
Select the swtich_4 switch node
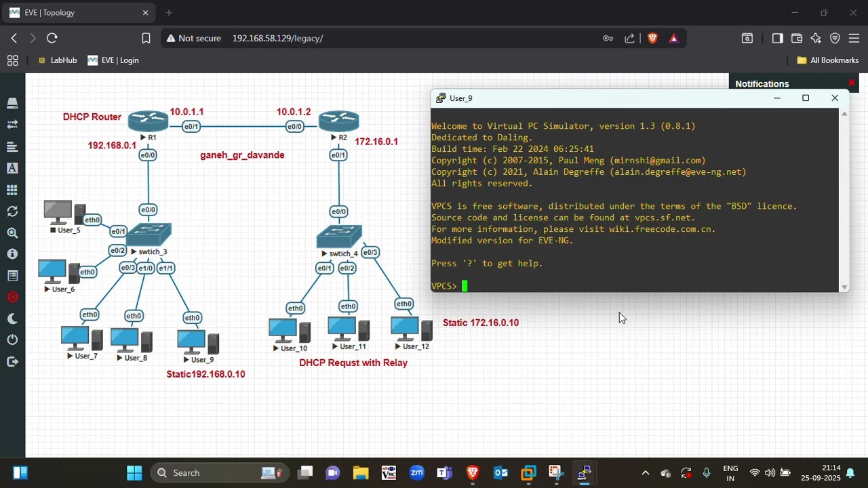point(339,237)
